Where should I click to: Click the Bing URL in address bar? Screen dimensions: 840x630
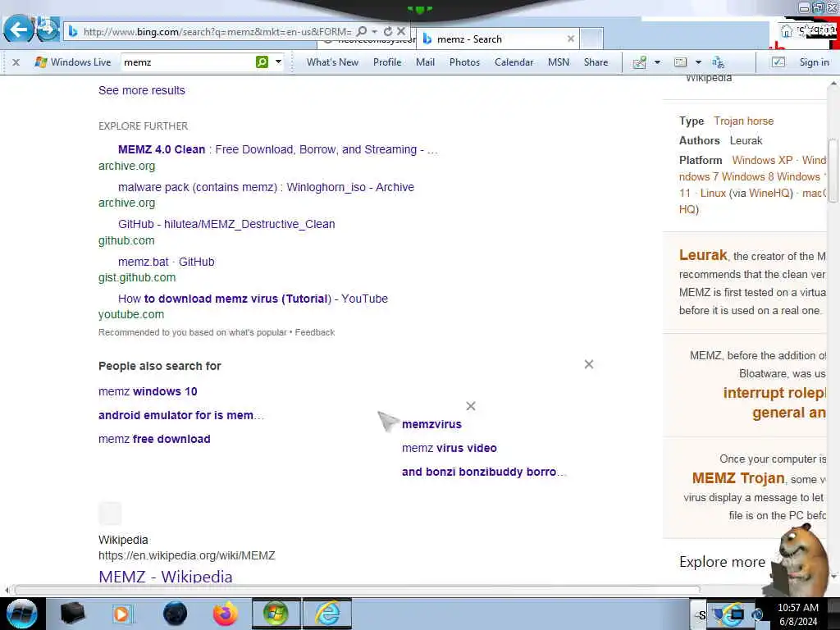tap(217, 32)
